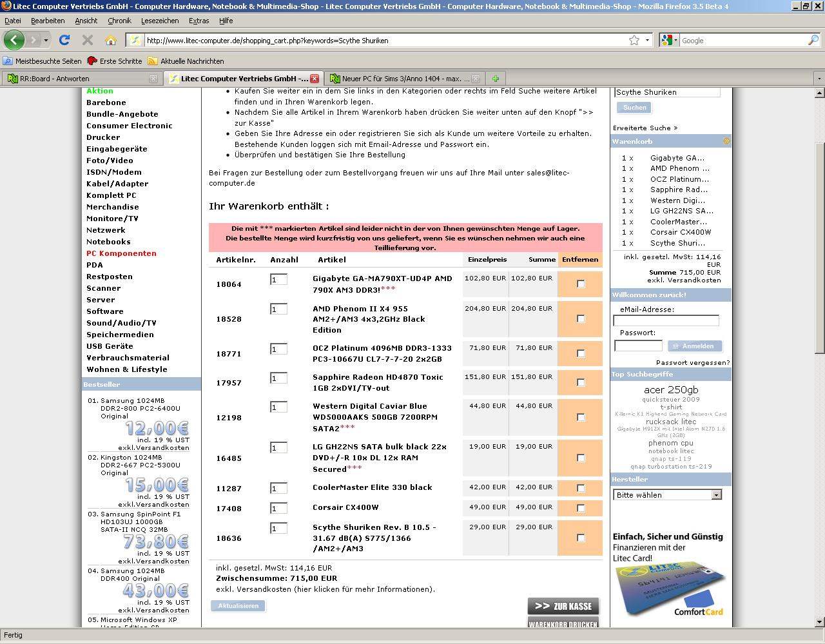This screenshot has height=644, width=825.
Task: Check Entfernen for AMD Phenom II X4 955
Action: click(x=581, y=318)
